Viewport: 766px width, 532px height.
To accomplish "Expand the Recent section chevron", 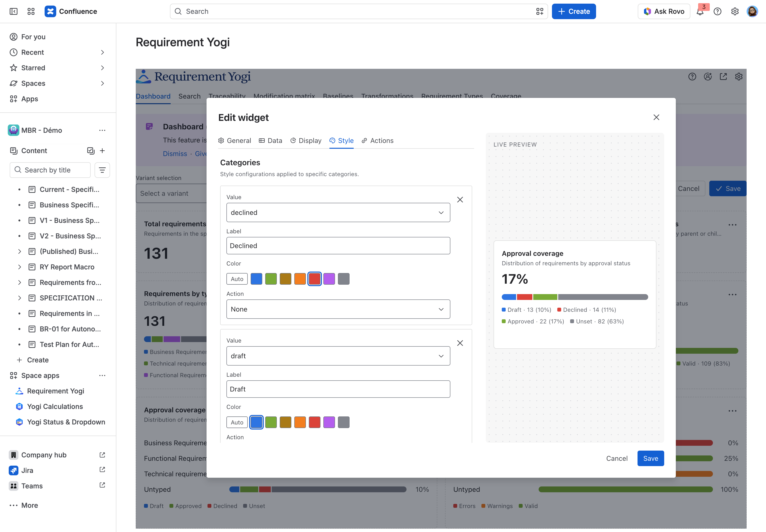I will click(x=102, y=52).
